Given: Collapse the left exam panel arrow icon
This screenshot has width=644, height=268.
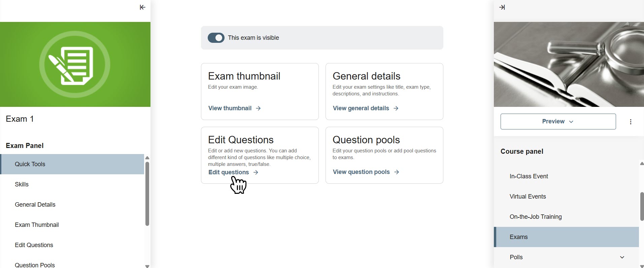Looking at the screenshot, I should (142, 7).
